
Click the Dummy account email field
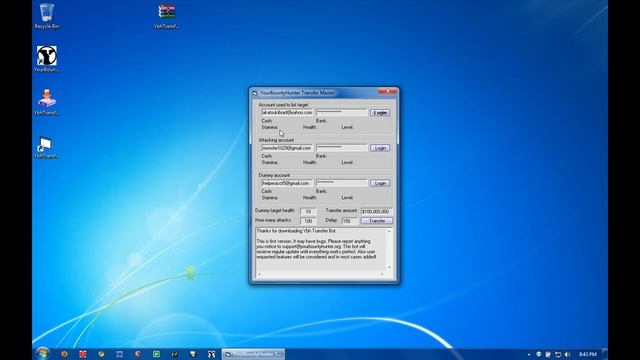(x=287, y=183)
